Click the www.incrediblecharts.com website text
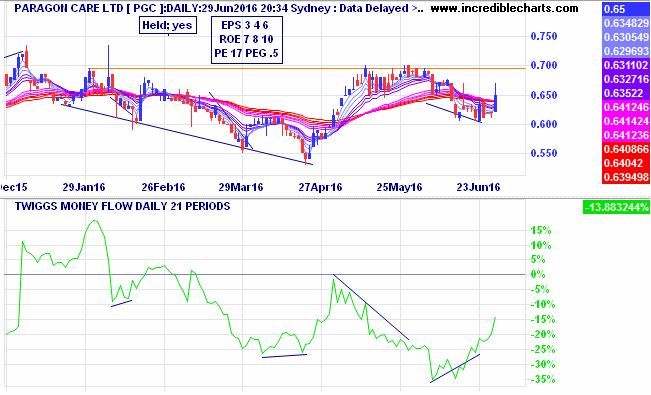 (x=504, y=8)
